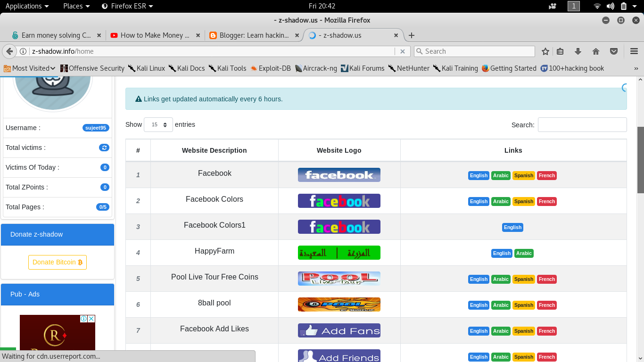The width and height of the screenshot is (644, 362).
Task: Open the Kali Forums bookmark
Action: [363, 68]
